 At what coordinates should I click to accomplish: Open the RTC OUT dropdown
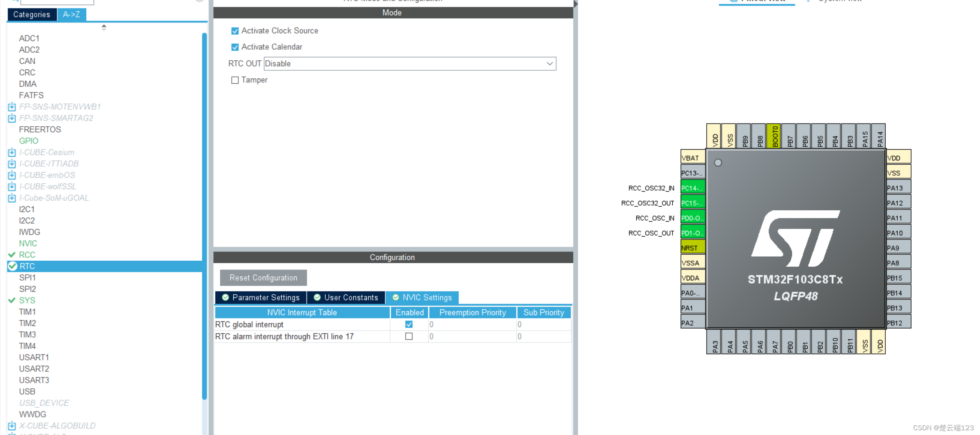tap(410, 64)
